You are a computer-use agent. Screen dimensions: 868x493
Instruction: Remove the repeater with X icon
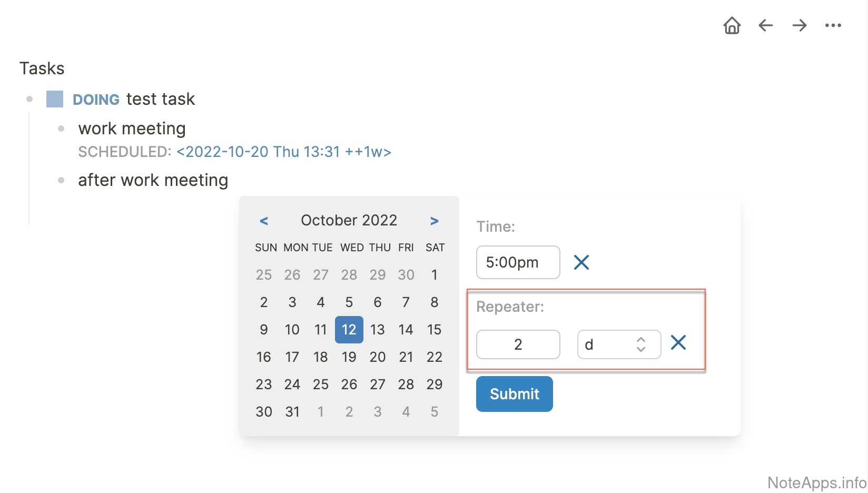tap(678, 343)
